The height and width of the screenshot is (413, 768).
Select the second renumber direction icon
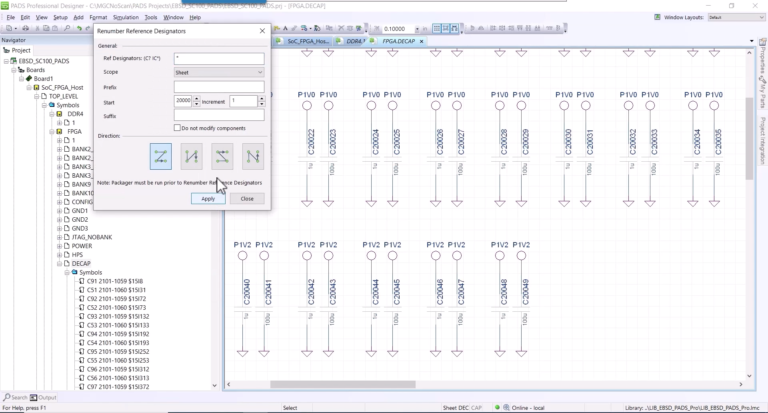[192, 156]
